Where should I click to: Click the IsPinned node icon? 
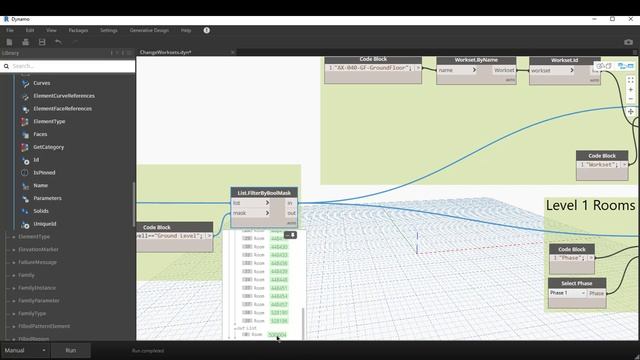click(25, 173)
